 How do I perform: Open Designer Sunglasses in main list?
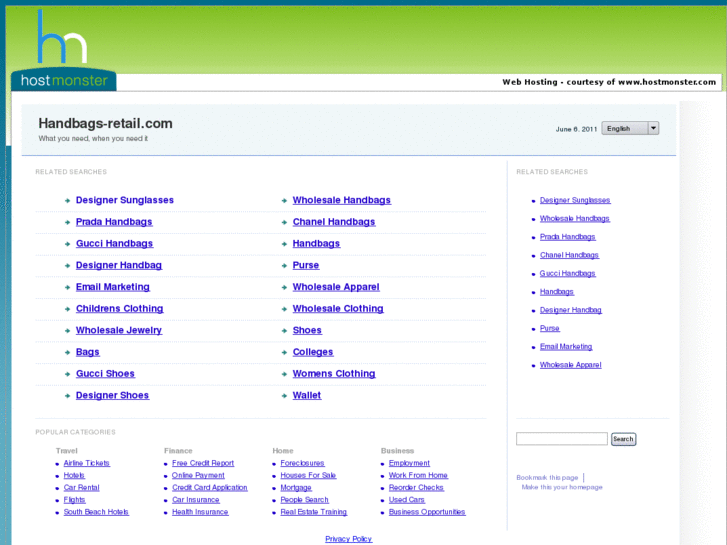pyautogui.click(x=125, y=200)
